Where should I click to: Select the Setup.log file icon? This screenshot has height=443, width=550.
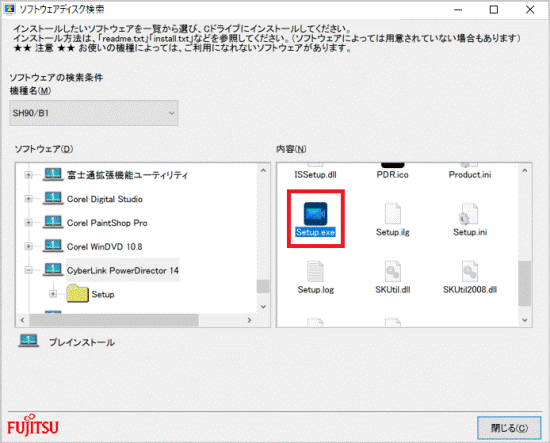pyautogui.click(x=315, y=271)
